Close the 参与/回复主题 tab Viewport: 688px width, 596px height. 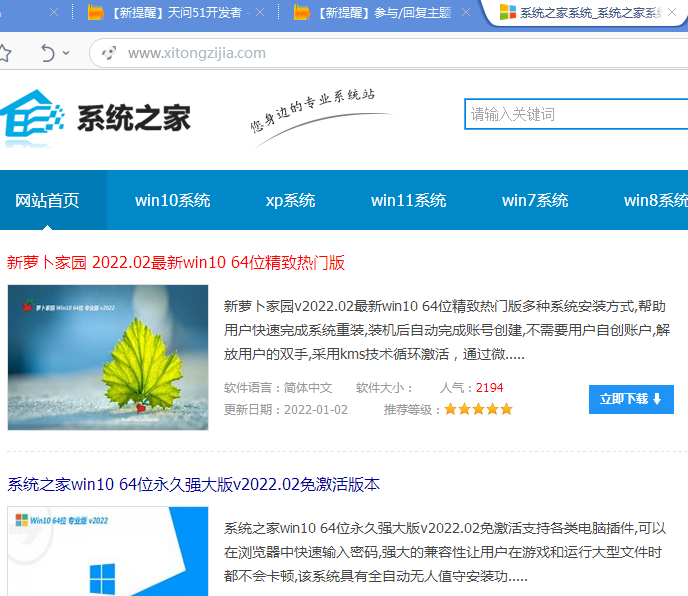coord(466,13)
